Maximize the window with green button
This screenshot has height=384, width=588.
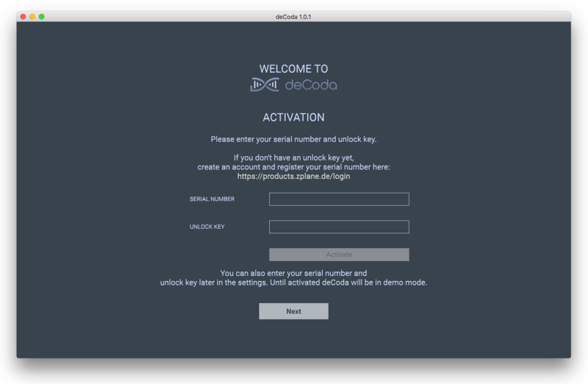[x=42, y=16]
